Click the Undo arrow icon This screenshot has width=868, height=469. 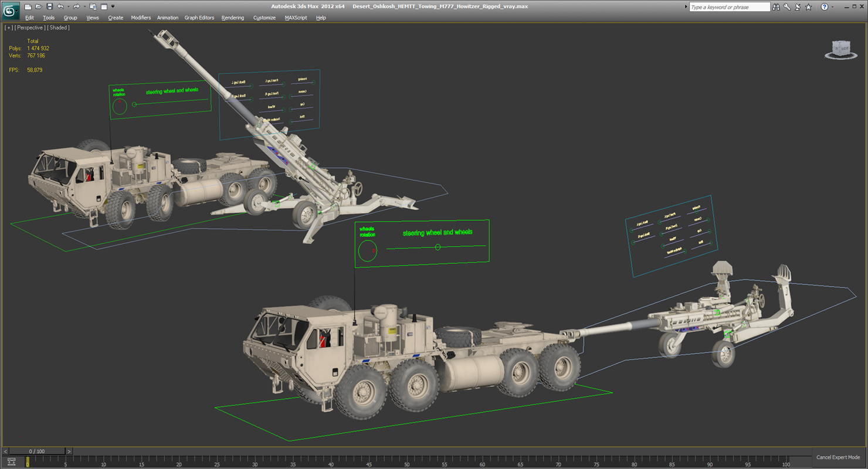60,7
